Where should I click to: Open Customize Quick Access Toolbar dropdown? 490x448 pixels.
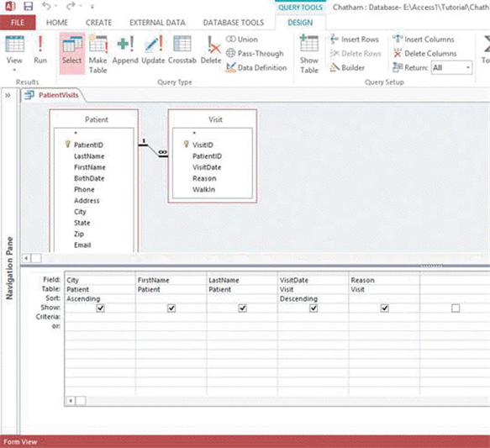pos(92,6)
